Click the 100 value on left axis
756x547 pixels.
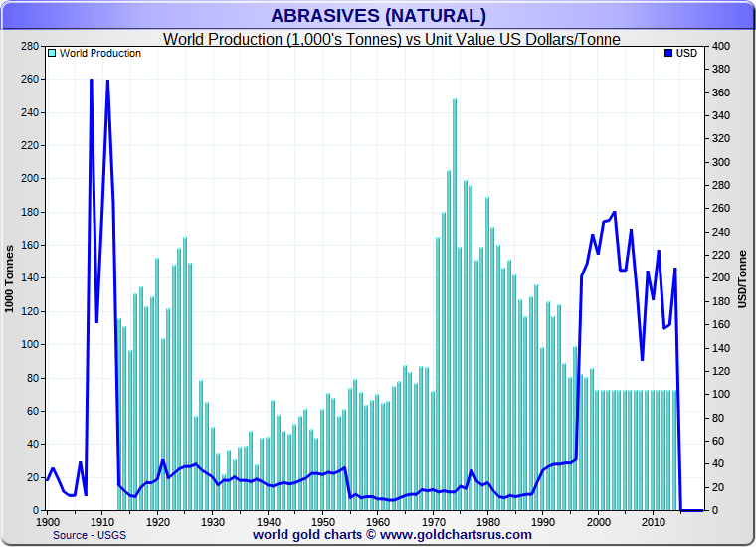[28, 344]
